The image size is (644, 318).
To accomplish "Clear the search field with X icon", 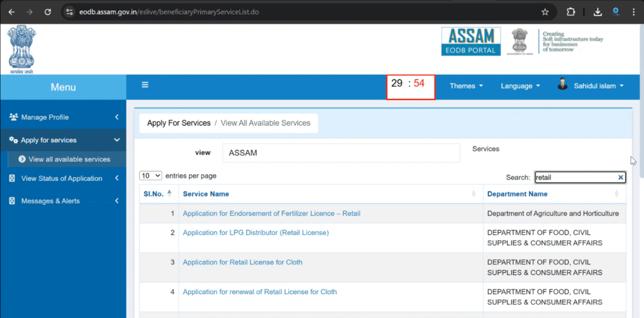I will (620, 178).
